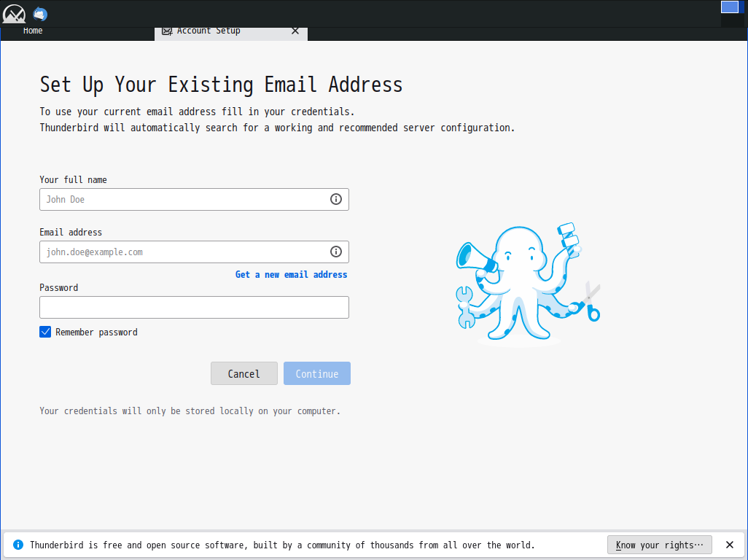Click the Password label
Screen dimensions: 748x560
(x=58, y=287)
